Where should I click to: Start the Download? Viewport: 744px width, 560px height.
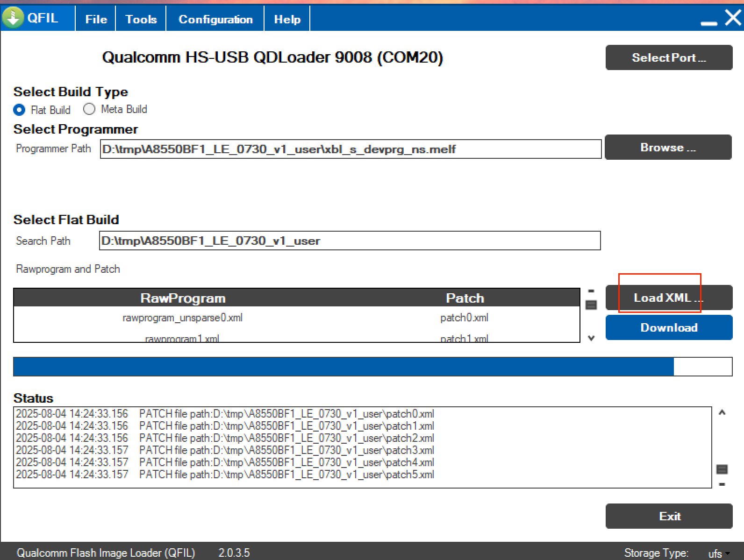click(x=669, y=327)
